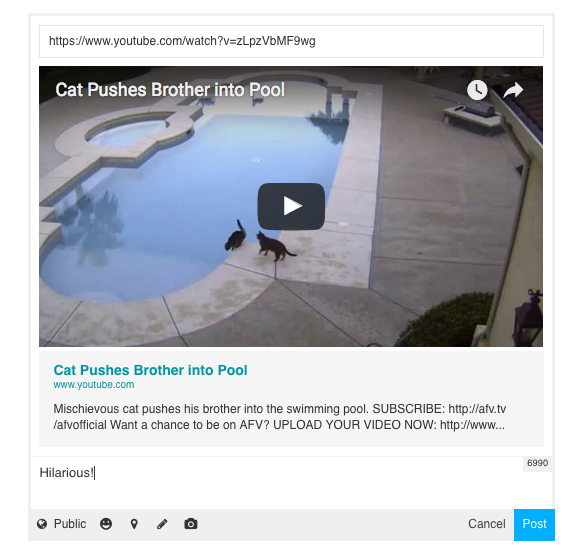Click the Share arrow icon on video
This screenshot has width=571, height=551.
(513, 90)
